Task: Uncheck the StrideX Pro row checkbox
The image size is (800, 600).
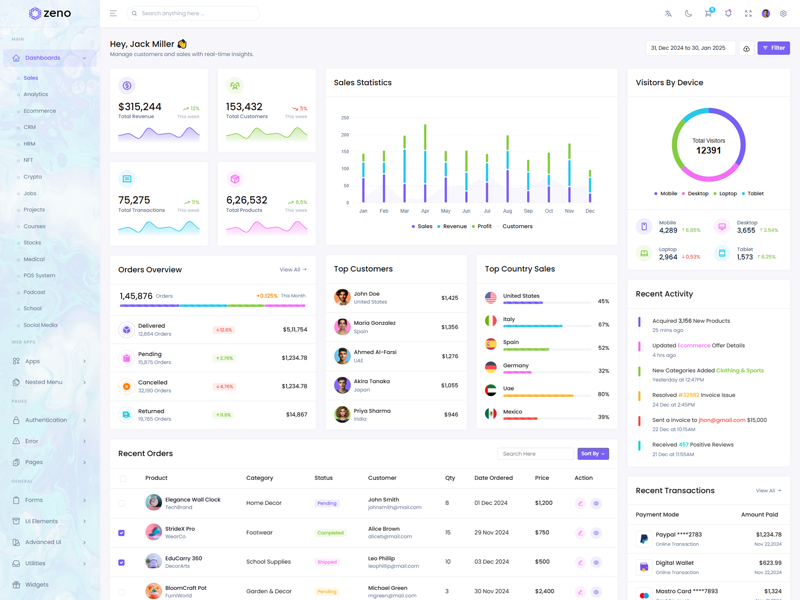Action: click(x=122, y=533)
